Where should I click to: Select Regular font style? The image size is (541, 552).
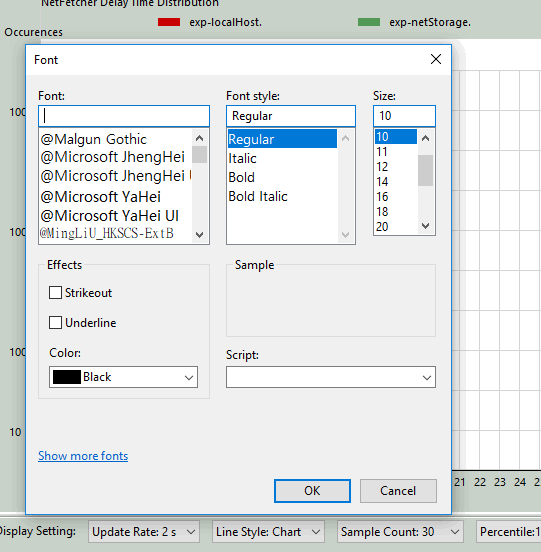282,139
